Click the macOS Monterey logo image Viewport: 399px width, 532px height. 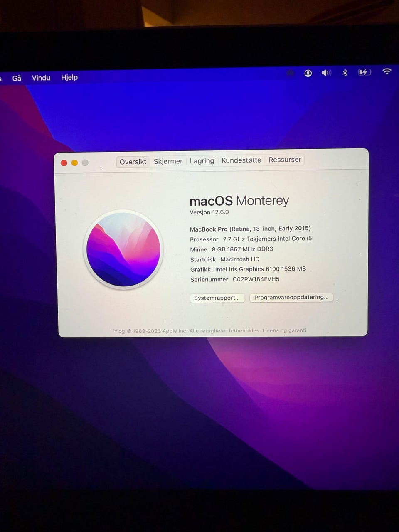click(x=123, y=249)
